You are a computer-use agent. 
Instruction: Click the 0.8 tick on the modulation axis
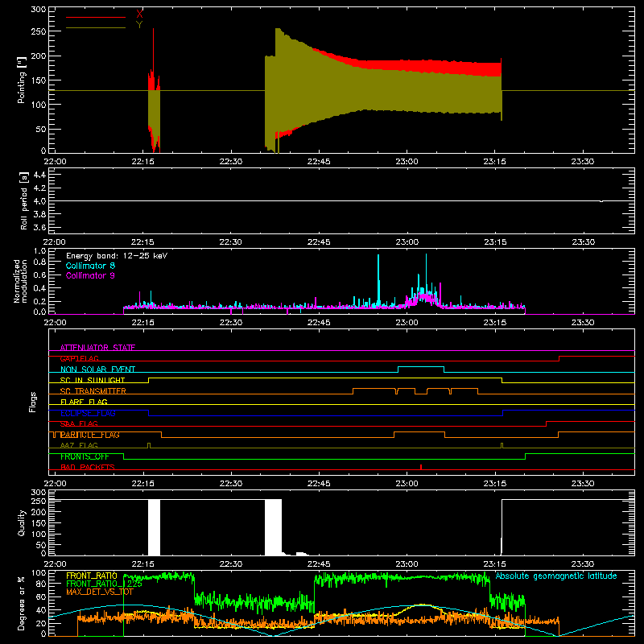point(39,262)
